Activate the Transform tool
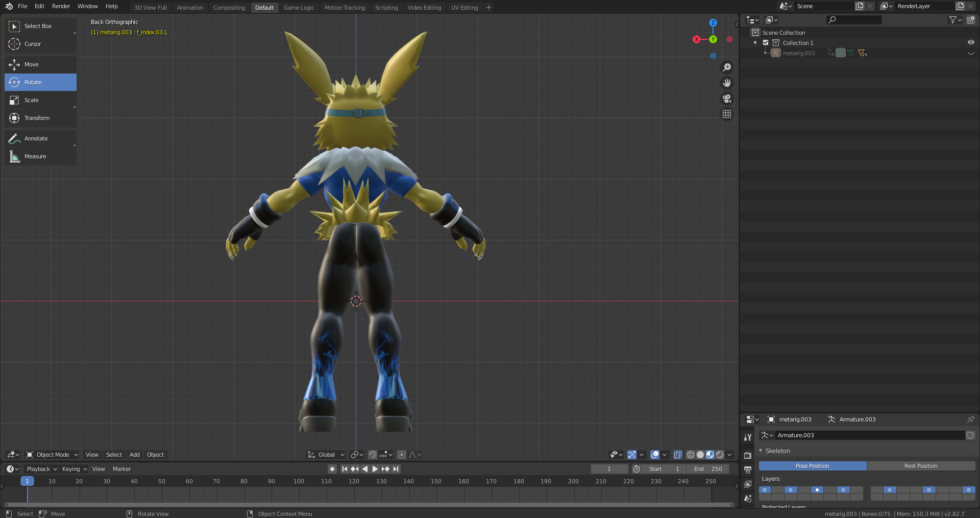This screenshot has height=518, width=980. click(x=40, y=118)
